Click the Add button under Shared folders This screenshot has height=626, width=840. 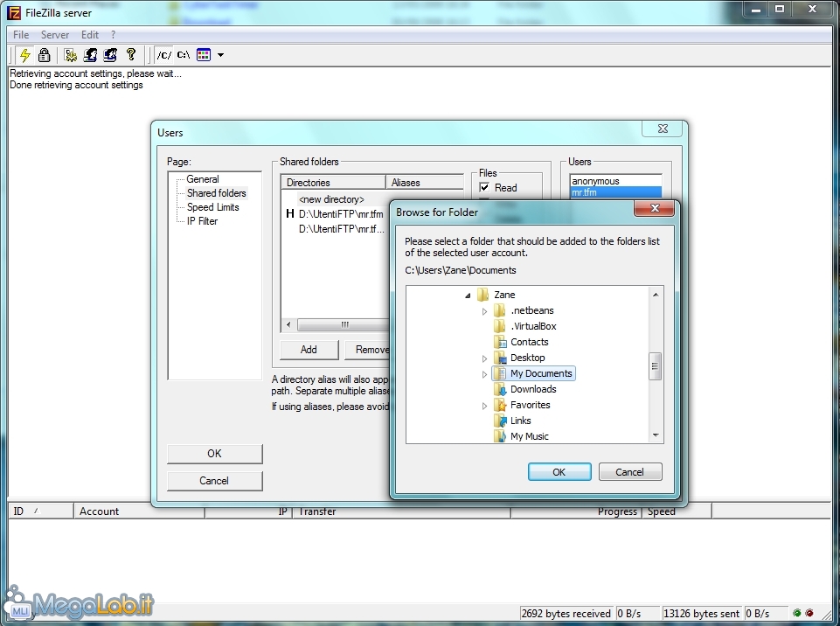click(x=309, y=350)
